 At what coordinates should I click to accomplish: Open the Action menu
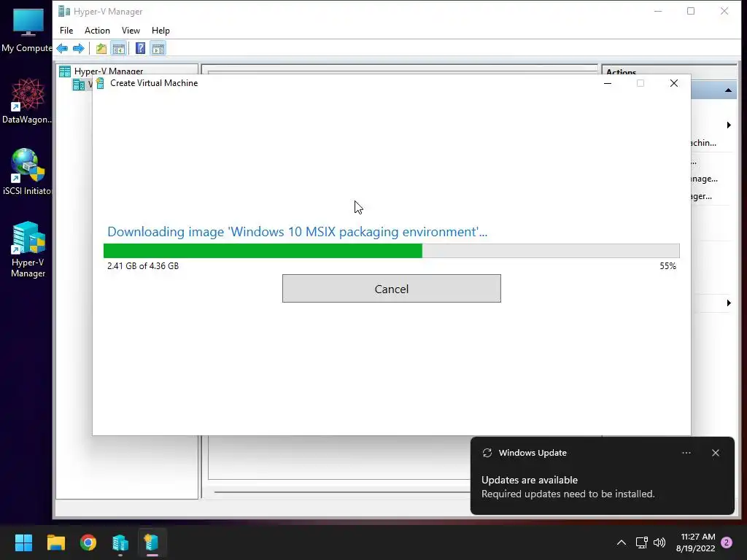(x=97, y=31)
